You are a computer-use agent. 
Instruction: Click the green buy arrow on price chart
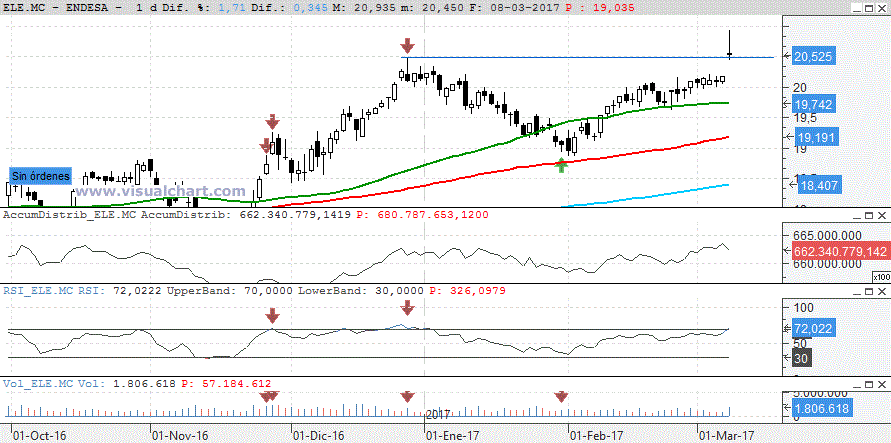point(561,165)
